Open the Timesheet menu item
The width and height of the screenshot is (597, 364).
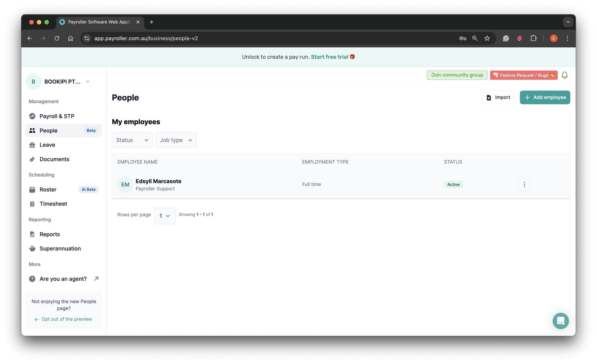(54, 204)
